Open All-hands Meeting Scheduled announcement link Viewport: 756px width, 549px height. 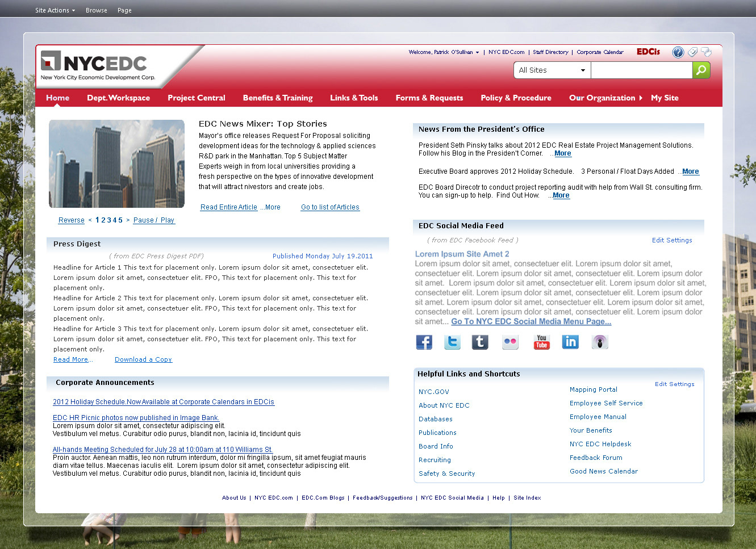click(x=162, y=450)
